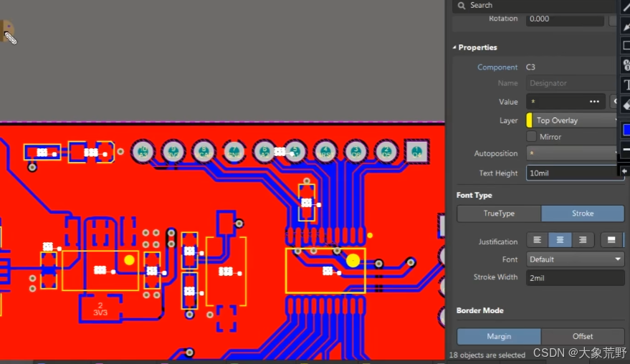Open the Font Default dropdown
The height and width of the screenshot is (364, 630).
tap(575, 259)
